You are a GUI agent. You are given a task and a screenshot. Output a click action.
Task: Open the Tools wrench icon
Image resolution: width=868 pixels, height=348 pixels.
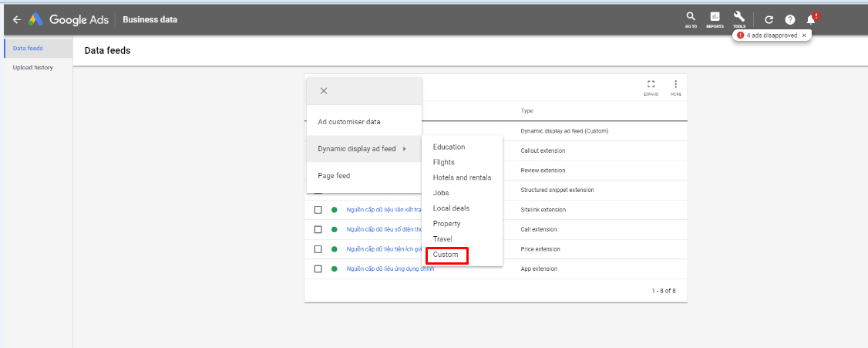point(739,19)
